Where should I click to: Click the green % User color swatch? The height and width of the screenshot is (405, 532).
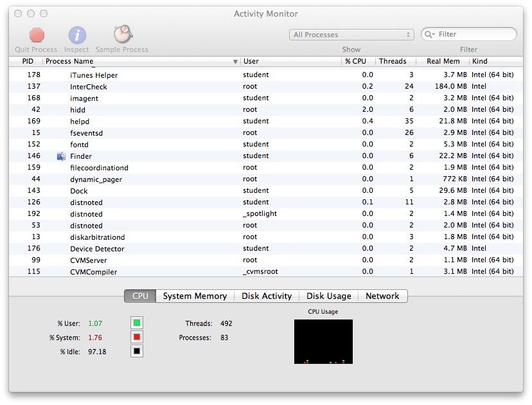[x=137, y=323]
